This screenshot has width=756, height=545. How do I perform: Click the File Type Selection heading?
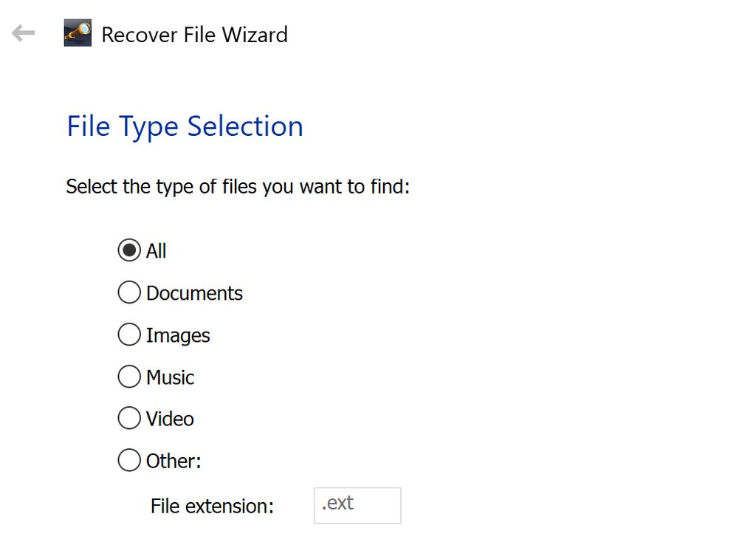pyautogui.click(x=185, y=126)
